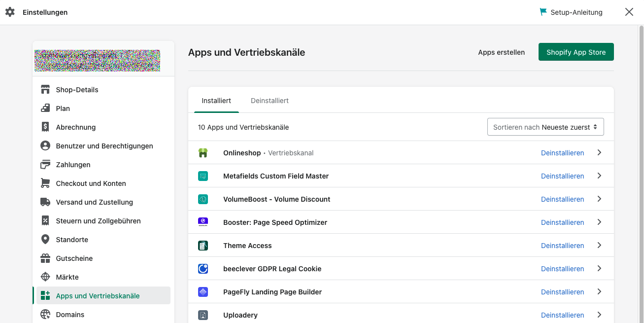Expand the Theme Access row chevron
644x323 pixels.
pos(599,246)
